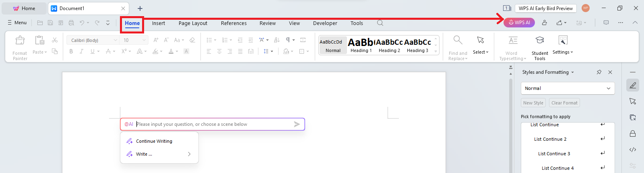
Task: Pin the Styles and Formatting pane
Action: (x=599, y=72)
